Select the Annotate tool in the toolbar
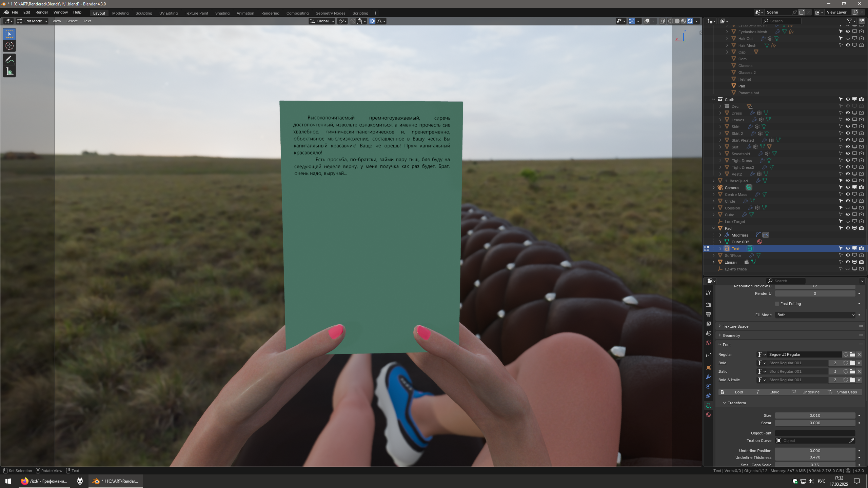 coord(9,60)
